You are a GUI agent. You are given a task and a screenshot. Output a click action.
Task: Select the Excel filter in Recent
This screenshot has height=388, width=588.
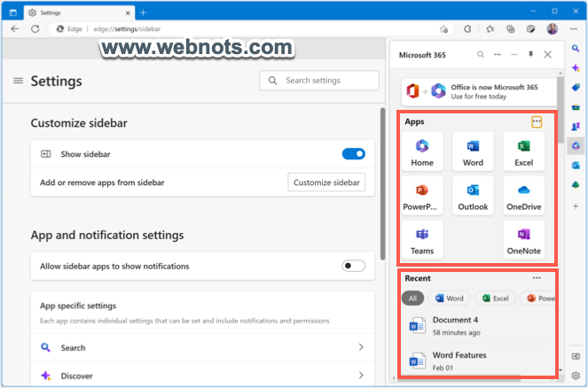point(495,299)
